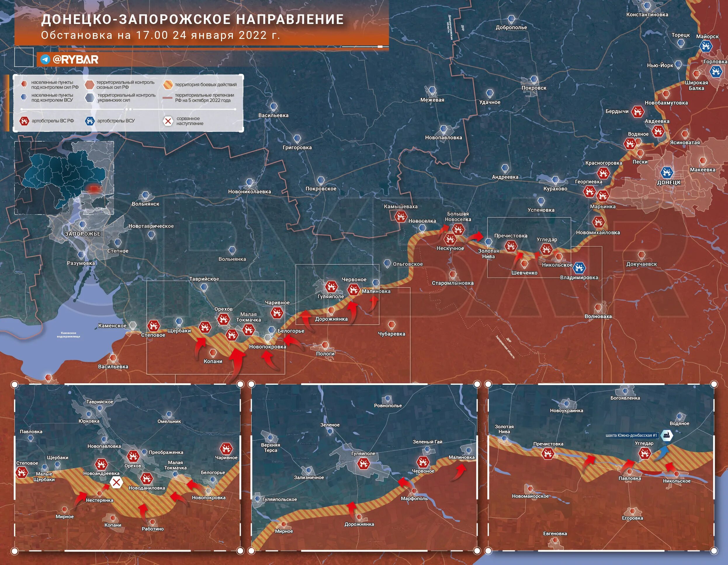
Task: Click the mine factory icon near Угледар inset
Action: coord(666,435)
